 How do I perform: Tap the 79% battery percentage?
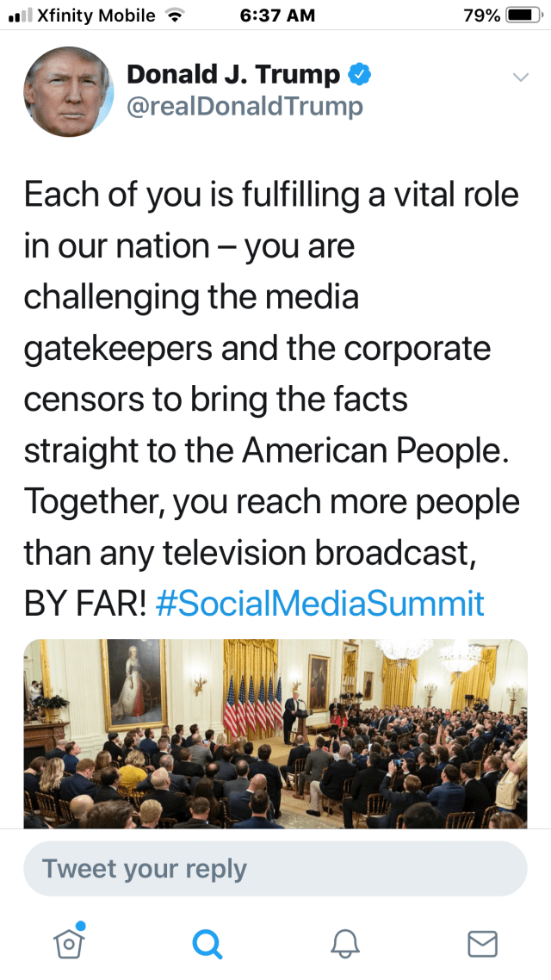[480, 16]
